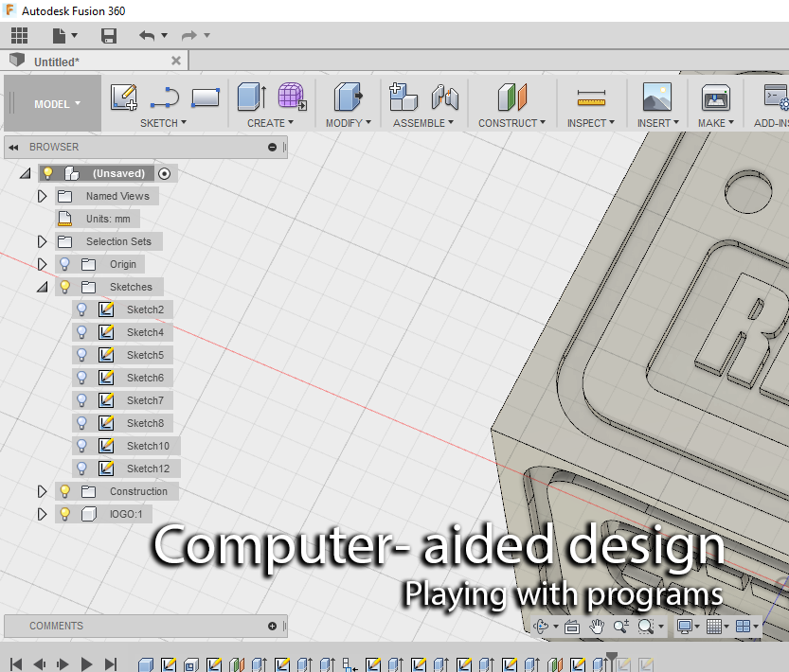Click the Zoom magnifier with plus-minus

point(621,627)
